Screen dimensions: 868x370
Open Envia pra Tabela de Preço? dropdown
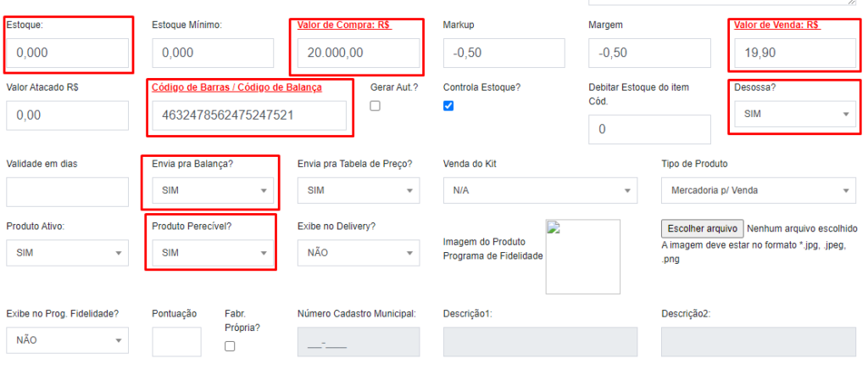(358, 191)
